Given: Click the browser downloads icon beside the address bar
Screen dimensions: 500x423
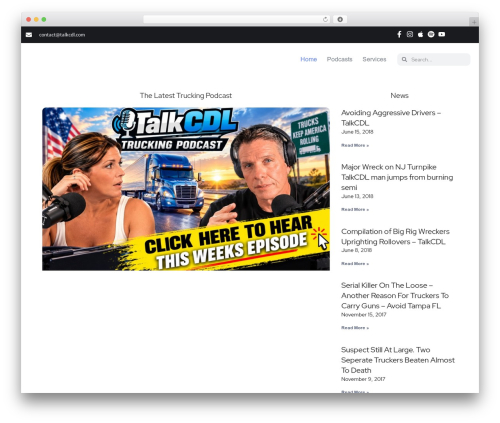Looking at the screenshot, I should (340, 19).
